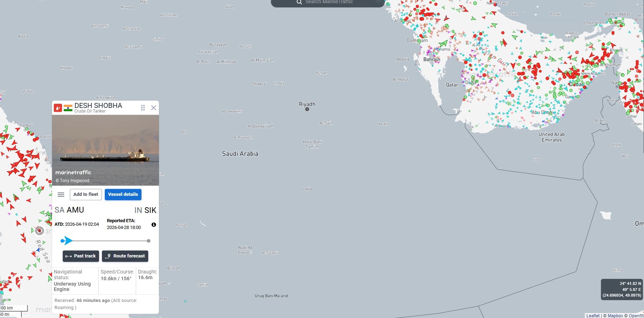Show the vessel's Past track
Screen dimensions: 644x318
click(81, 256)
